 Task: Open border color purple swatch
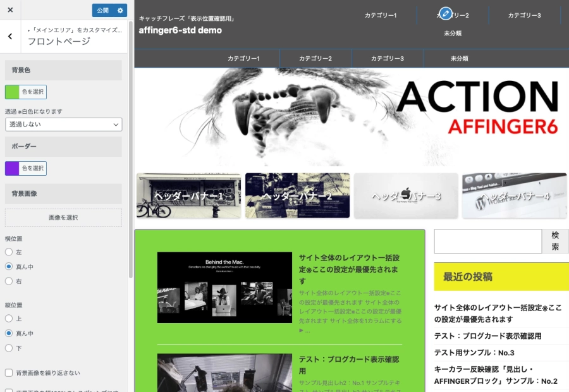(x=12, y=168)
